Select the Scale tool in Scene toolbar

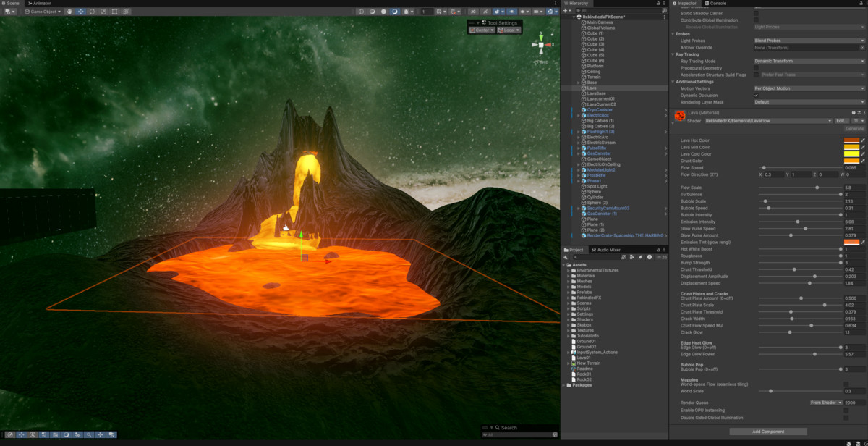pos(103,12)
